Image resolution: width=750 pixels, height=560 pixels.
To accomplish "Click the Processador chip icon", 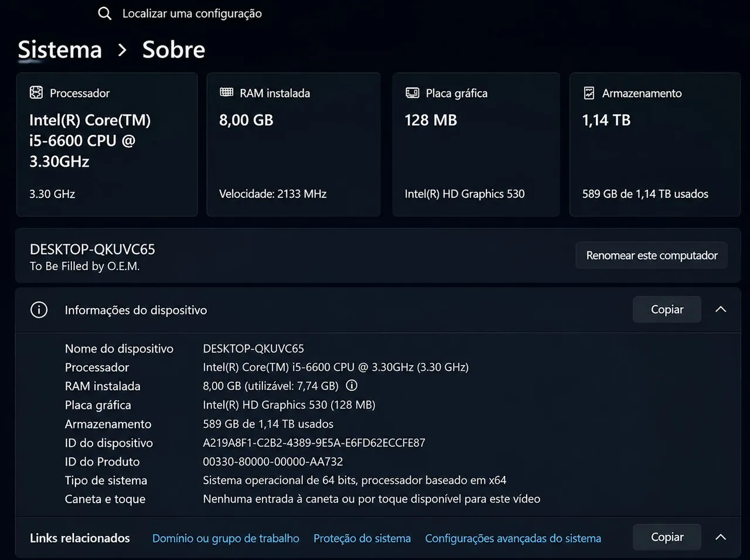I will pos(36,93).
